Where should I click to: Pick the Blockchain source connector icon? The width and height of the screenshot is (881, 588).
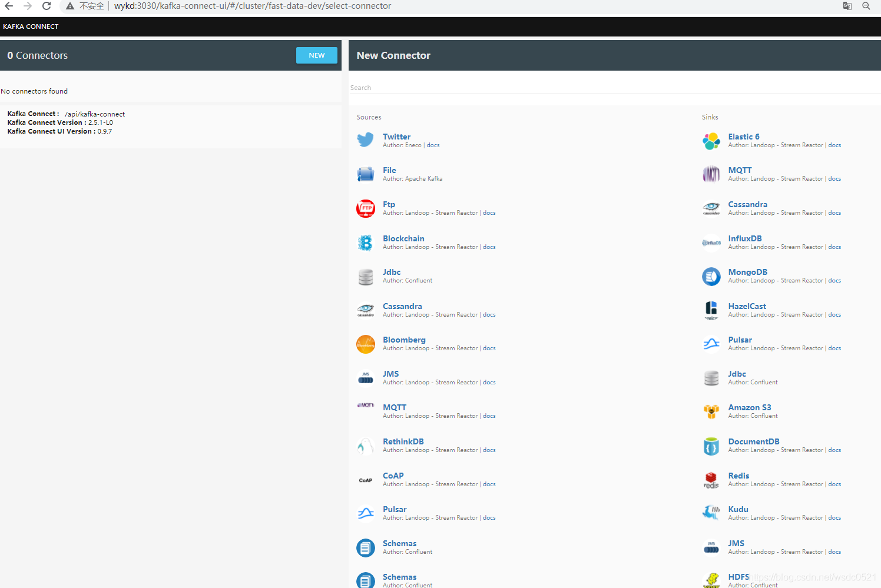[x=366, y=242]
